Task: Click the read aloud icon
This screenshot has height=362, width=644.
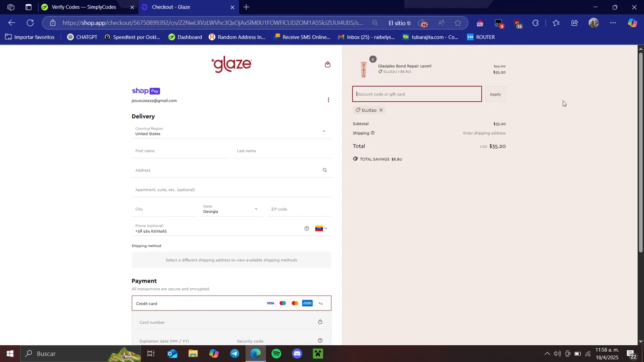Action: [441, 23]
